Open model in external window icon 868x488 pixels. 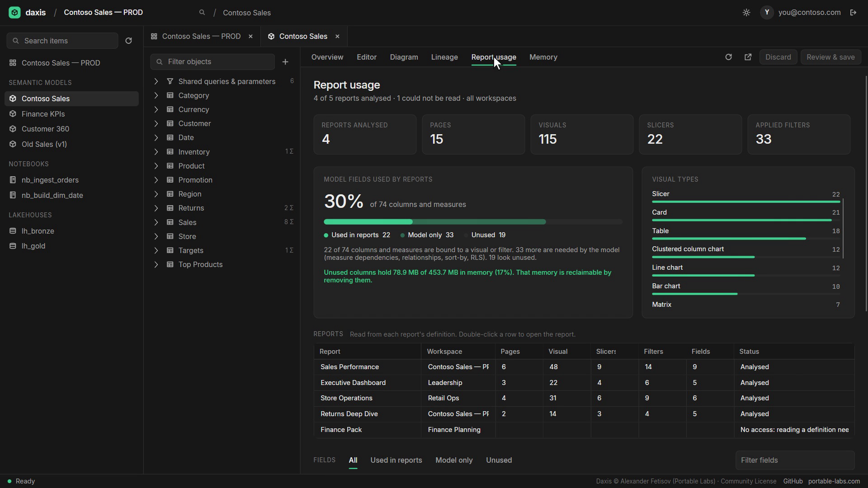[x=748, y=57]
